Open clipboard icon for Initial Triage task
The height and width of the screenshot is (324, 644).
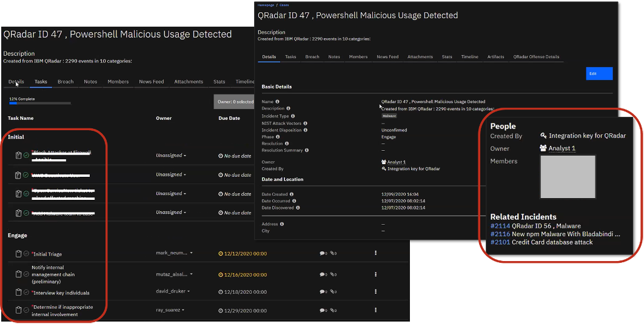(x=19, y=254)
